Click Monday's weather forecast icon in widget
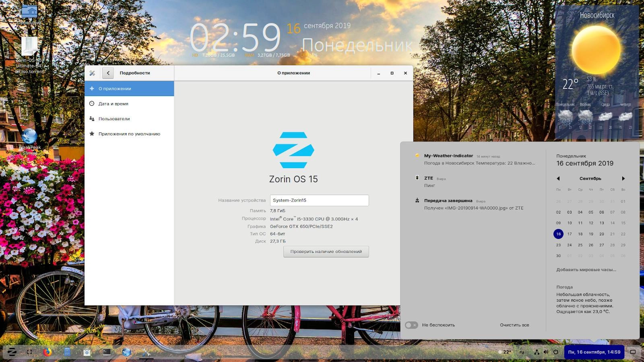The width and height of the screenshot is (644, 362). pyautogui.click(x=565, y=117)
